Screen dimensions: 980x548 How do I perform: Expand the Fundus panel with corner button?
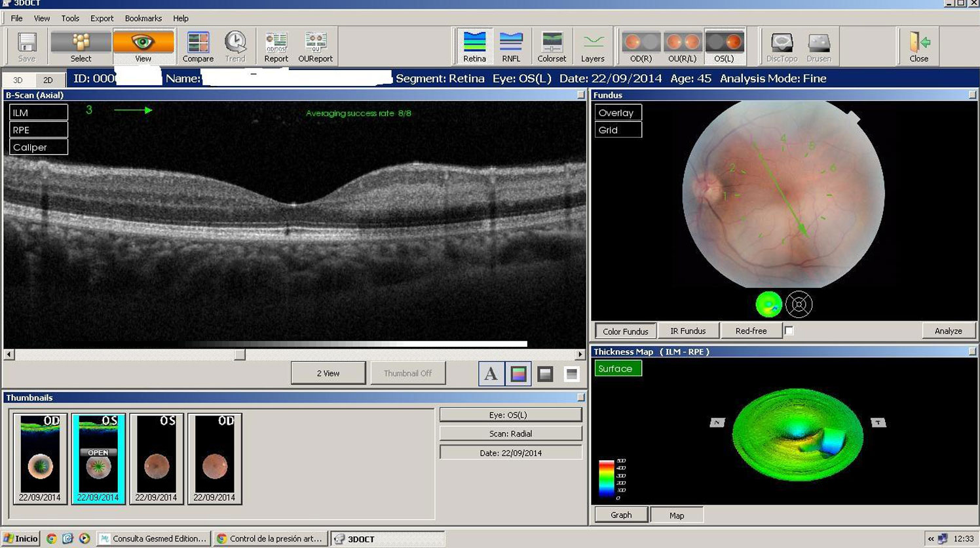coord(971,95)
